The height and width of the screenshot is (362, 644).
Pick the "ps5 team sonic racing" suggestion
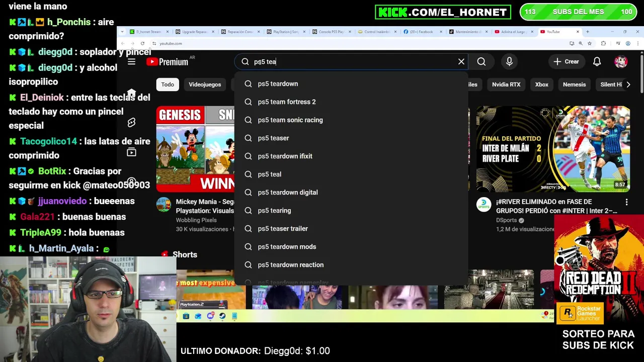click(x=351, y=120)
